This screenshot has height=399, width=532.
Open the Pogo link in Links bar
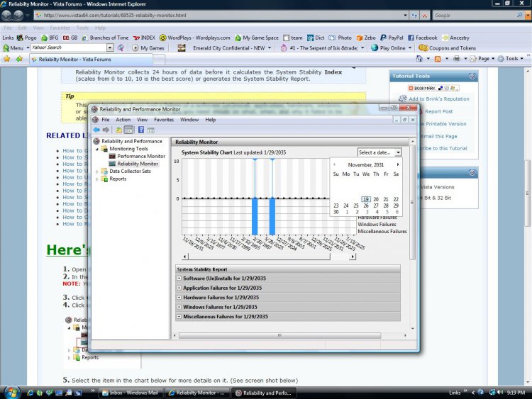point(26,38)
